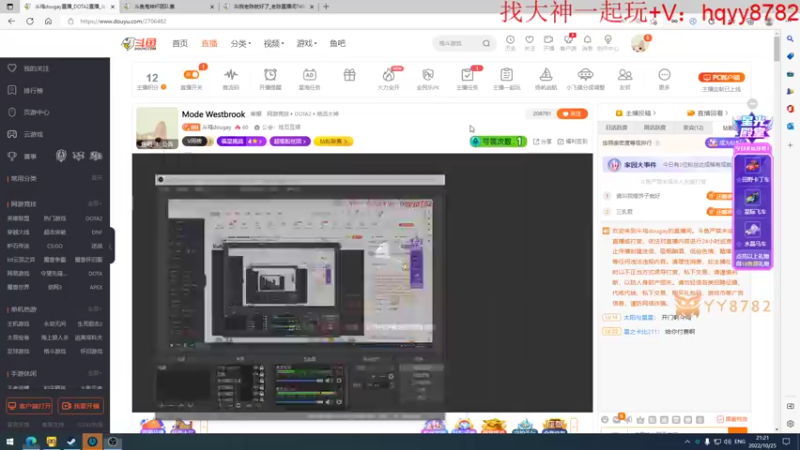Click the sidebar button left of 我要开播

[29, 406]
